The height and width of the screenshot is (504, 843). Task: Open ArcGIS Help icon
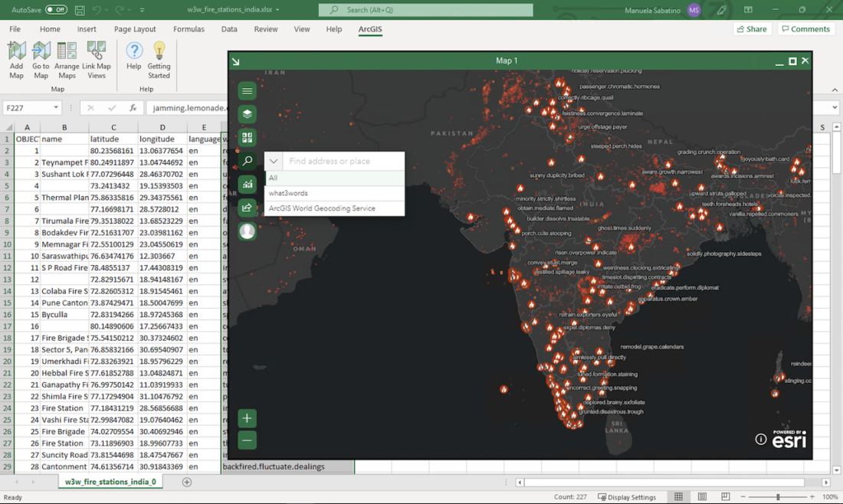[x=134, y=57]
